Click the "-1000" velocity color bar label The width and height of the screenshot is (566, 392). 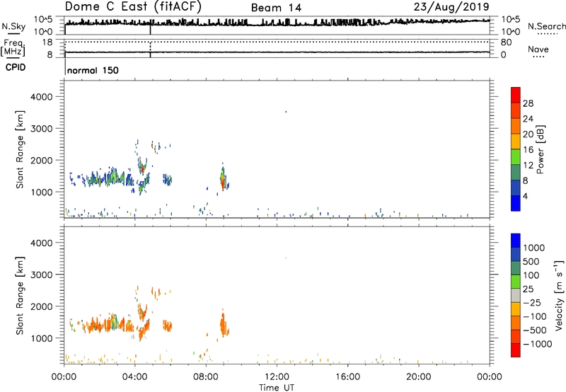(x=537, y=344)
